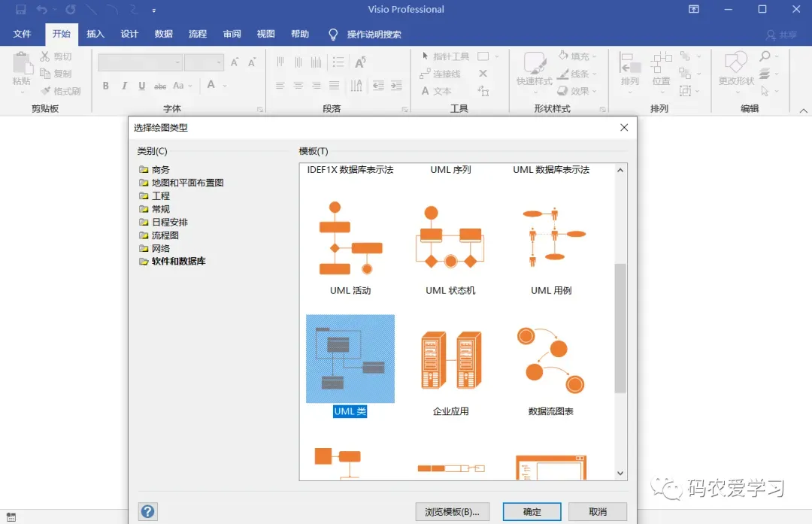Toggle Bold formatting button

[106, 86]
